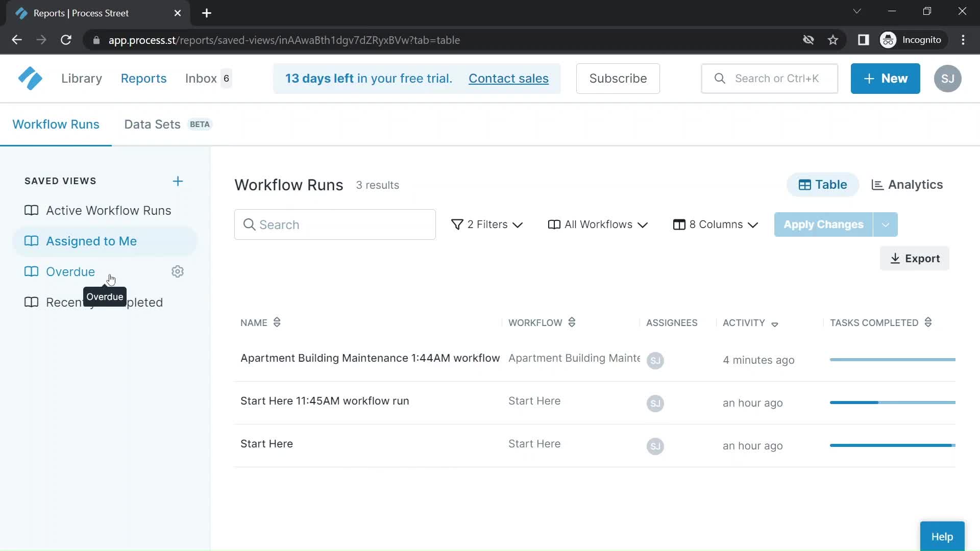Expand the 2 Filters dropdown
Viewport: 980px width, 551px height.
(487, 224)
